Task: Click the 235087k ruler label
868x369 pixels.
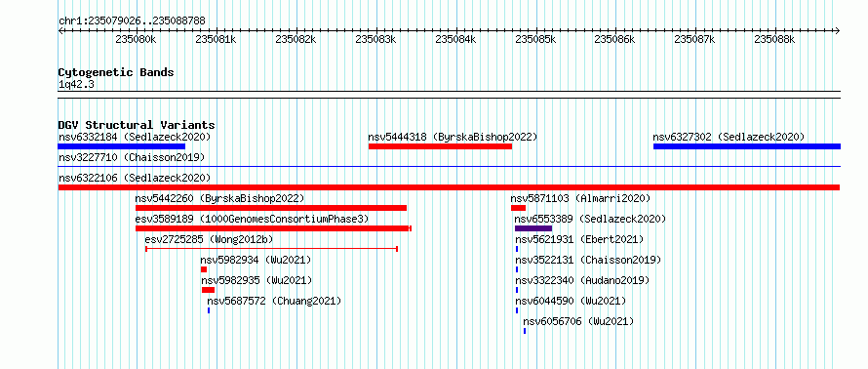Action: [x=694, y=39]
